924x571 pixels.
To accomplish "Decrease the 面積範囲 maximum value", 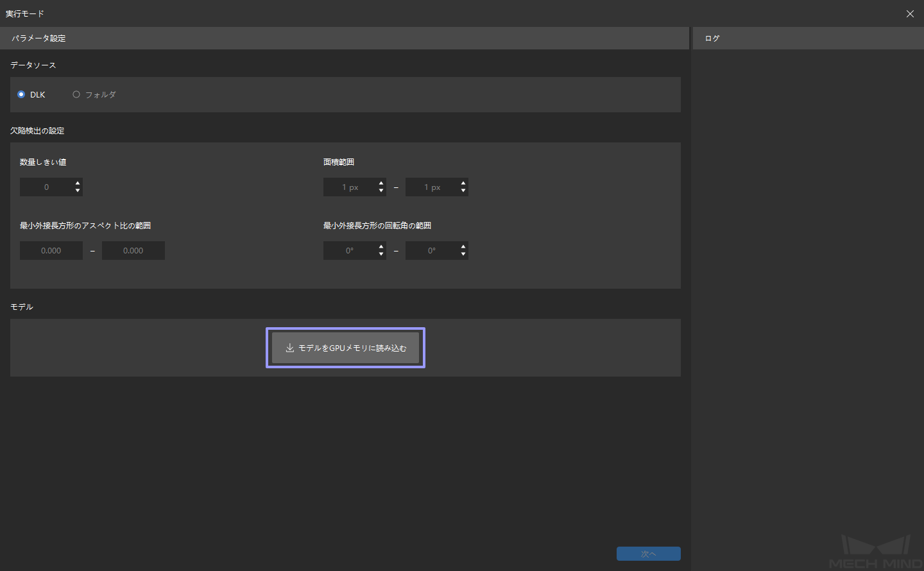I will [463, 191].
